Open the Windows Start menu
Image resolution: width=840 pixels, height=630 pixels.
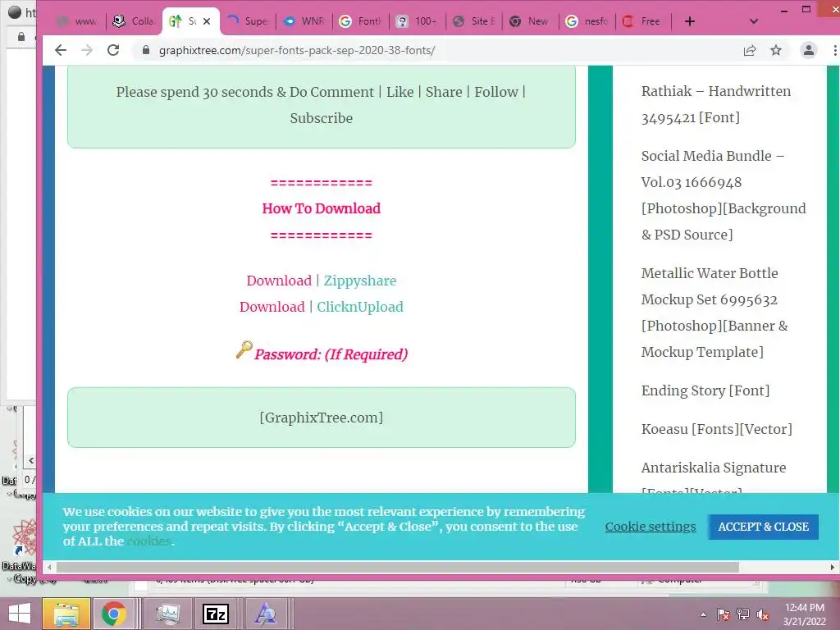(x=20, y=614)
